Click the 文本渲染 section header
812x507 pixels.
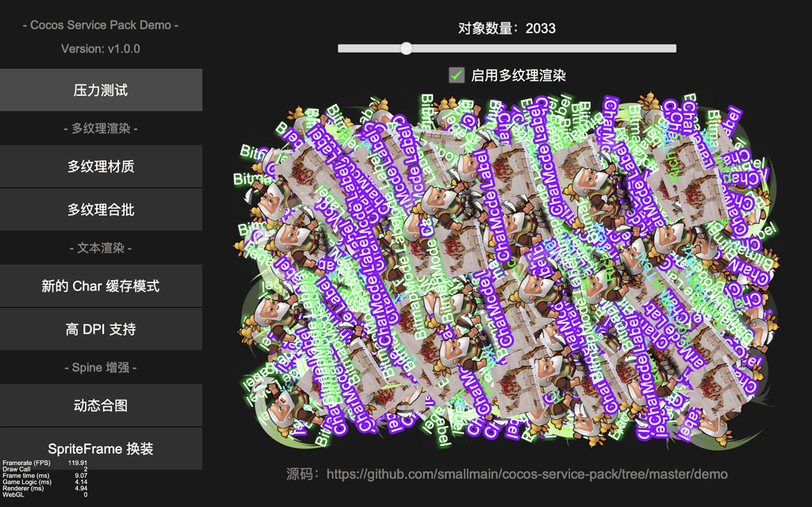pyautogui.click(x=101, y=247)
